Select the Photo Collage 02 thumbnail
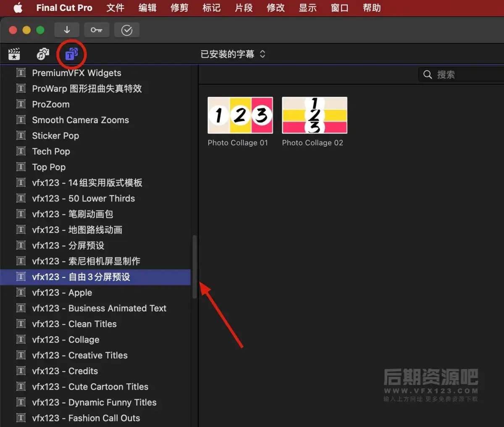The image size is (504, 427). click(315, 115)
